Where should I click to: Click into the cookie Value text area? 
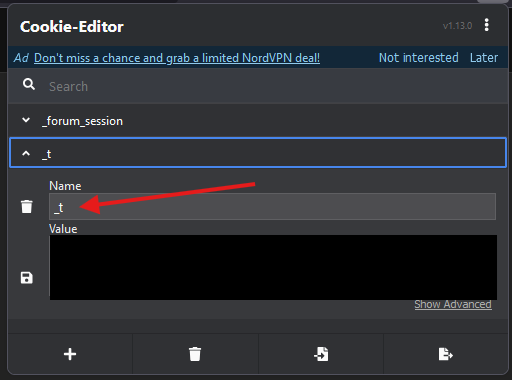tap(273, 267)
